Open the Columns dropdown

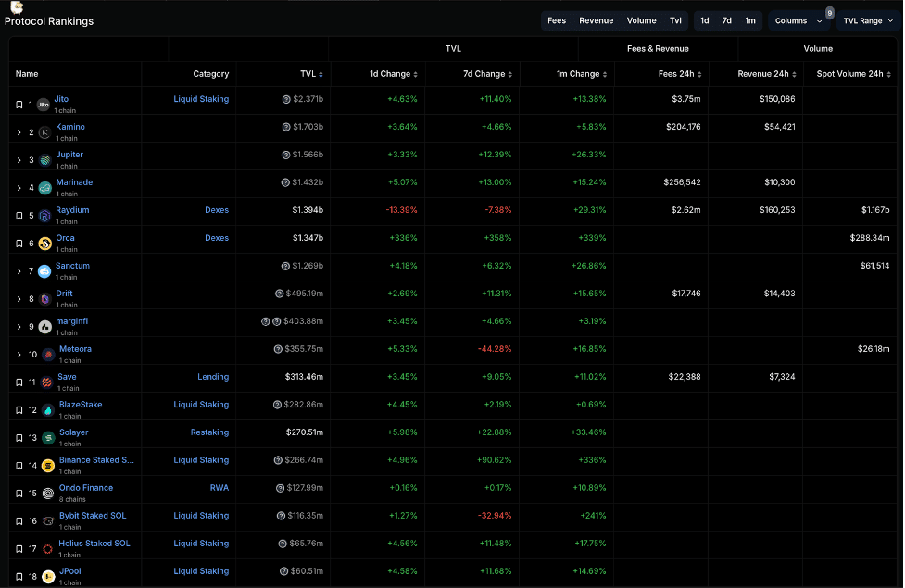click(798, 20)
